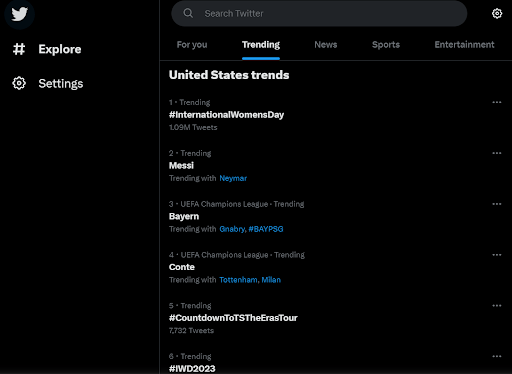Open the Messi trend
The height and width of the screenshot is (374, 512).
pos(181,165)
